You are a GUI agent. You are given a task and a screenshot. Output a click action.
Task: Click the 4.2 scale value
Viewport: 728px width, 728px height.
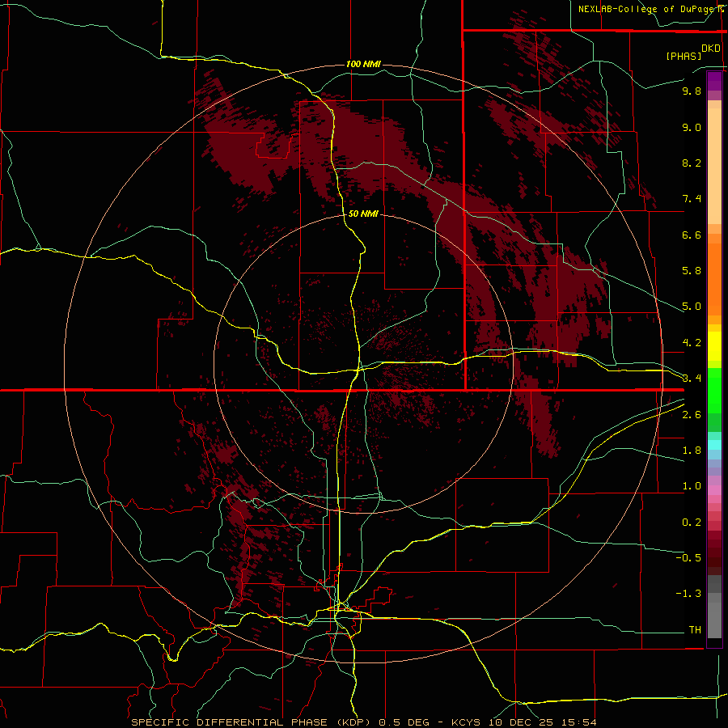(x=692, y=343)
